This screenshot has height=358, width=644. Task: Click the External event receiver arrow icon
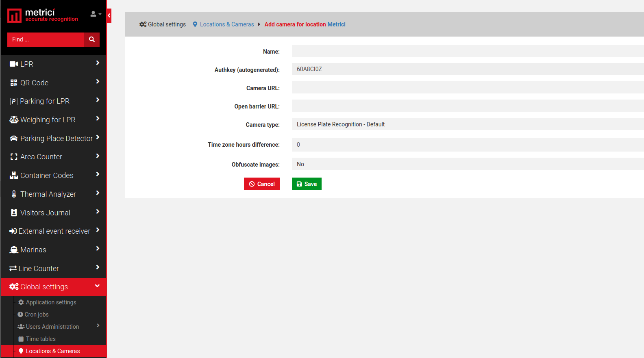[x=13, y=231]
